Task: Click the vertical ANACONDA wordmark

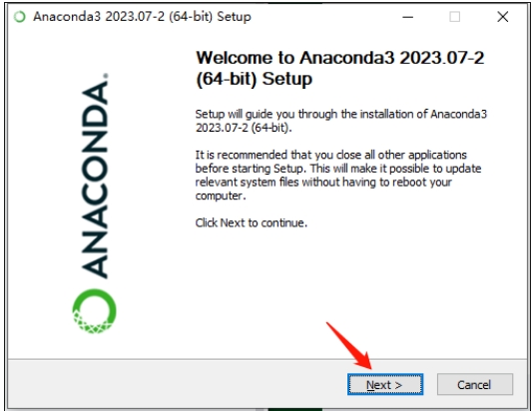Action: pyautogui.click(x=95, y=179)
